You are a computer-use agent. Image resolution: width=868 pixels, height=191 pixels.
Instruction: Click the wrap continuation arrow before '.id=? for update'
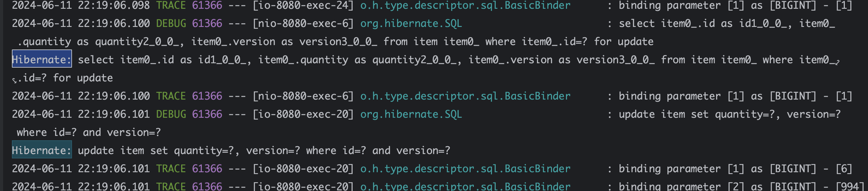14,80
